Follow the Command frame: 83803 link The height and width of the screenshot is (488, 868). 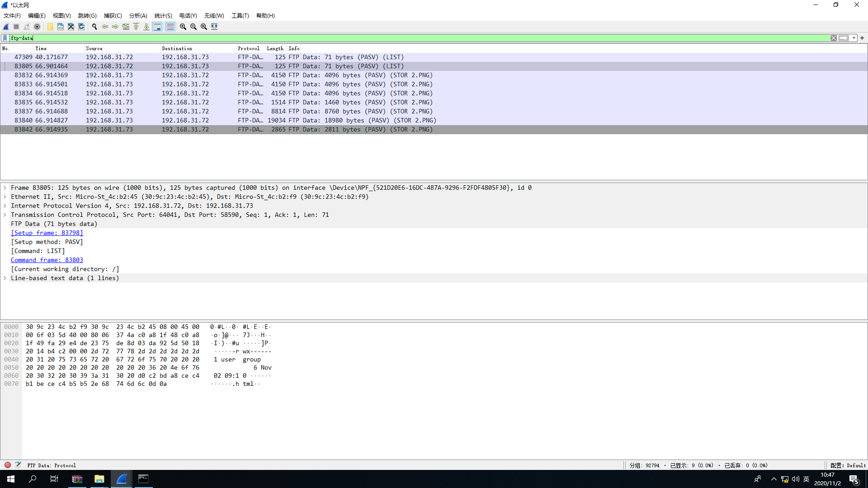pos(47,260)
